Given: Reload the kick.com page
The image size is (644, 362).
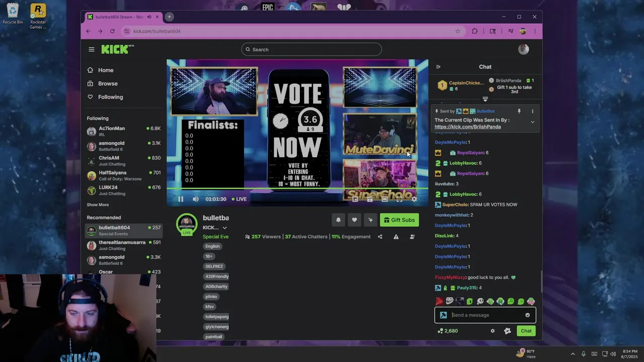Looking at the screenshot, I should pyautogui.click(x=112, y=31).
